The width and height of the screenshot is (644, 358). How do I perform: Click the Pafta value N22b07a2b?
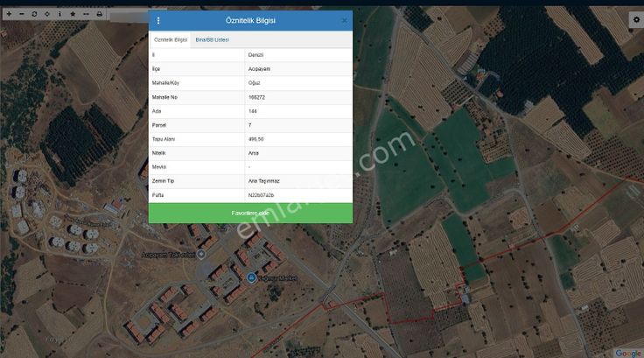[261, 194]
